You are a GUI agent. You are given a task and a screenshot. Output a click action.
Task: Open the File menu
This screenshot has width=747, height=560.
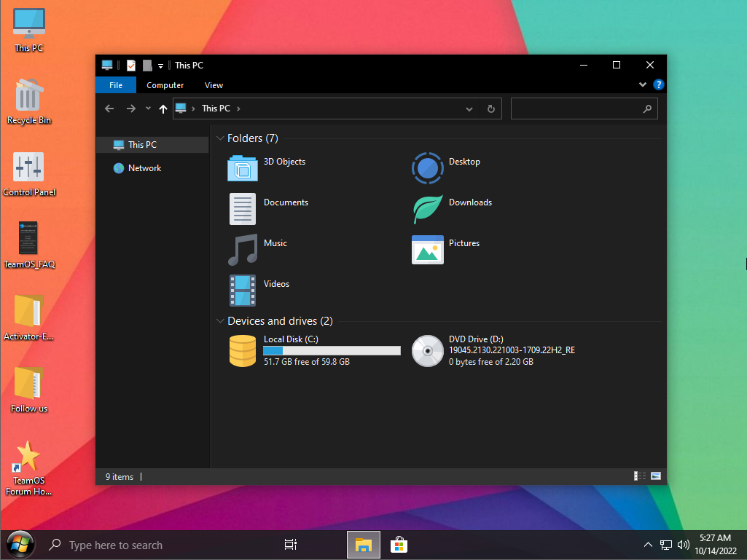point(115,85)
